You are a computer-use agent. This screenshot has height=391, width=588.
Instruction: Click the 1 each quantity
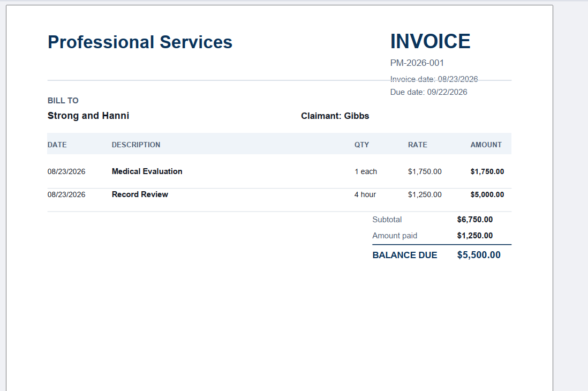[x=366, y=171]
